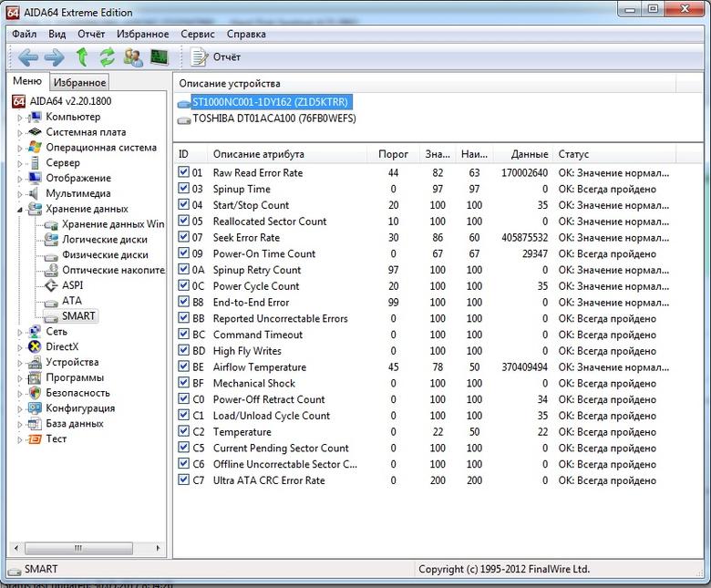Collapse the Хранение данных node
The image size is (711, 588).
20,210
